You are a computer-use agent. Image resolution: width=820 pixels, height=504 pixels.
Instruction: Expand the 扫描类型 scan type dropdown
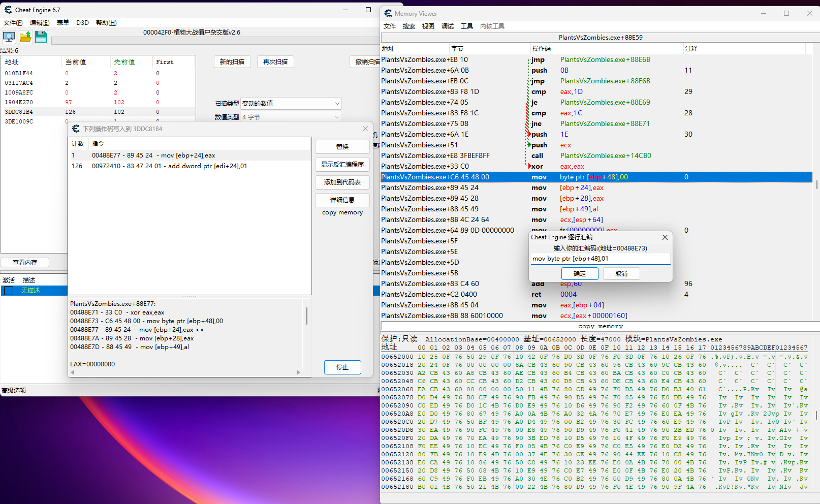click(337, 104)
